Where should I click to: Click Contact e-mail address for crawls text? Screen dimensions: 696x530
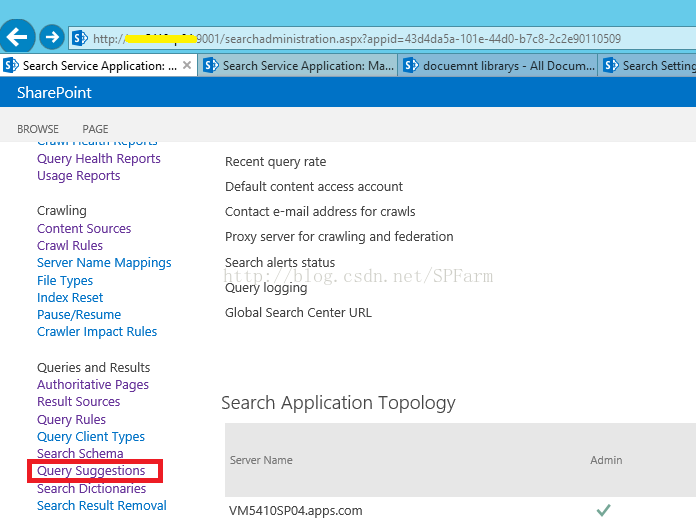(x=320, y=212)
